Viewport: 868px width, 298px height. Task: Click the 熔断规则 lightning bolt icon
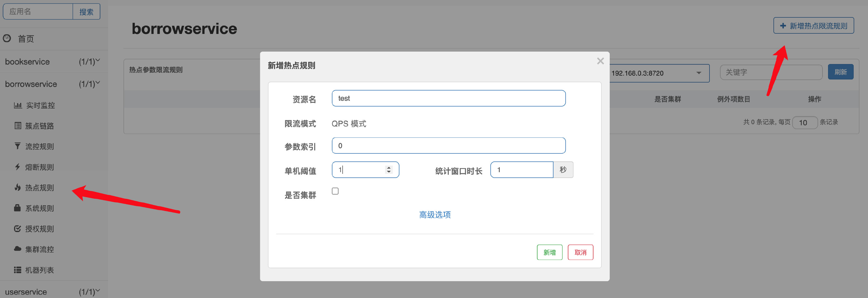(x=18, y=167)
